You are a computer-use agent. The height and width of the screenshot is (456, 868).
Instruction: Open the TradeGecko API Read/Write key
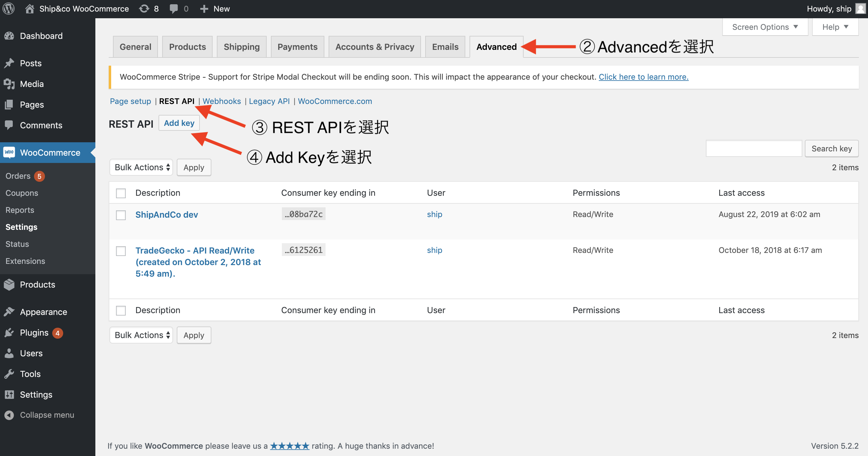pyautogui.click(x=198, y=262)
